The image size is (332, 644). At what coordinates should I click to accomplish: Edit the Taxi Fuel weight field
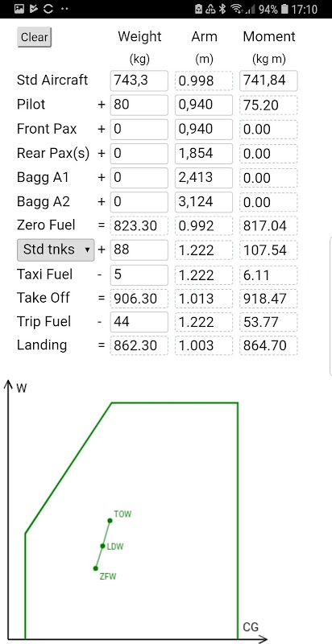point(139,275)
